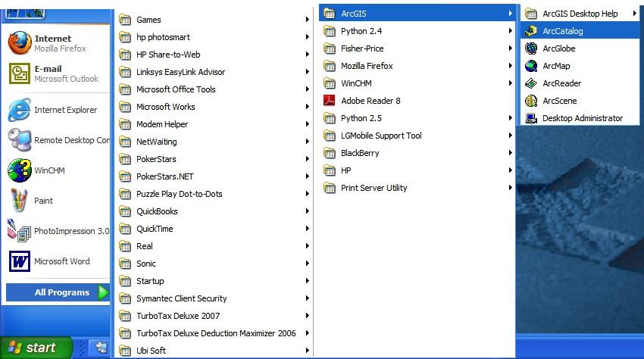Click the Microsoft Outlook e-mail icon
Screen dimensions: 644x359
tap(19, 73)
